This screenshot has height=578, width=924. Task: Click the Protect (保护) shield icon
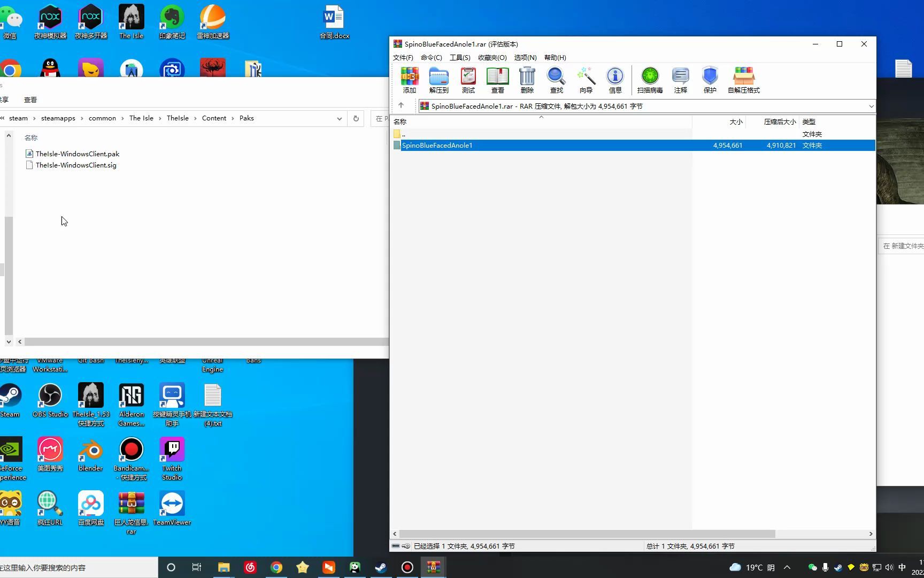710,80
